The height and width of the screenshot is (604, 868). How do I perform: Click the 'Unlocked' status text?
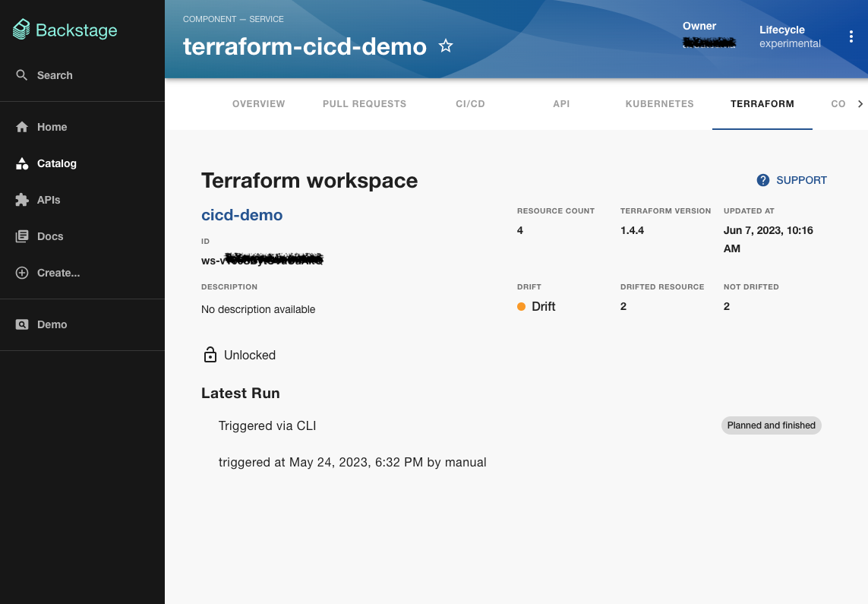click(x=250, y=356)
